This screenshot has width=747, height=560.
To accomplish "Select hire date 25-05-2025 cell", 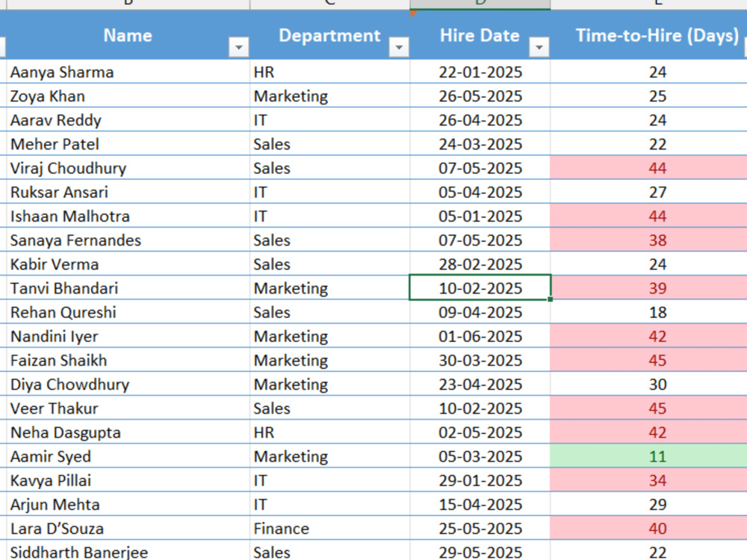I will [480, 528].
